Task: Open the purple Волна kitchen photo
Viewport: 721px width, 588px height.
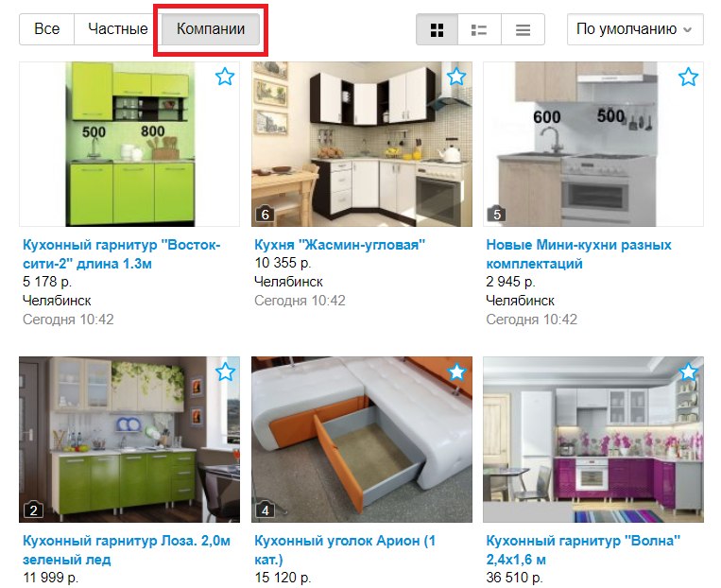Action: 593,440
